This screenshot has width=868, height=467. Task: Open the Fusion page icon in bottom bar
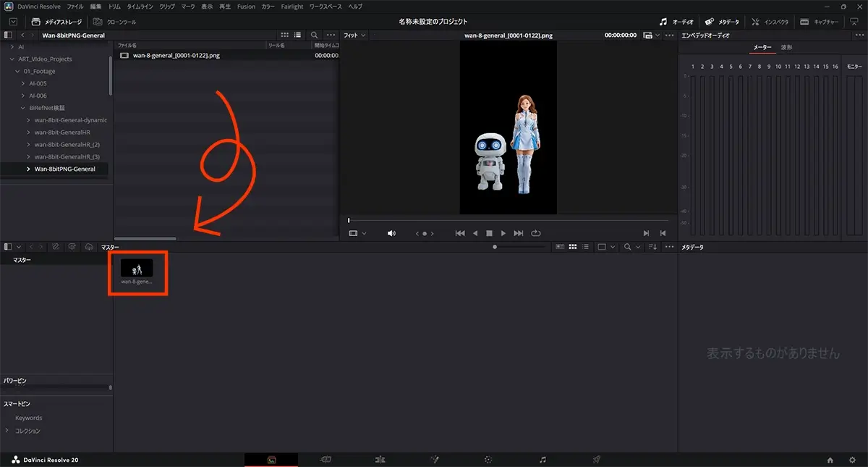(x=434, y=460)
